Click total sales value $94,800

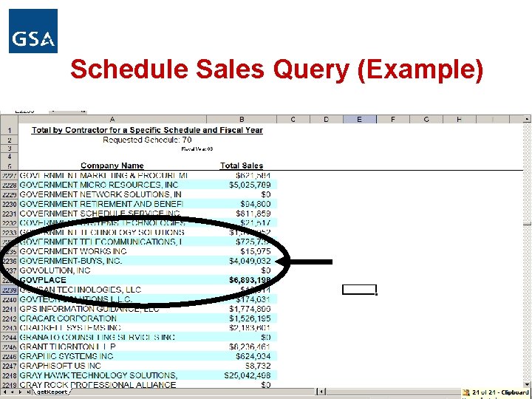coord(256,204)
